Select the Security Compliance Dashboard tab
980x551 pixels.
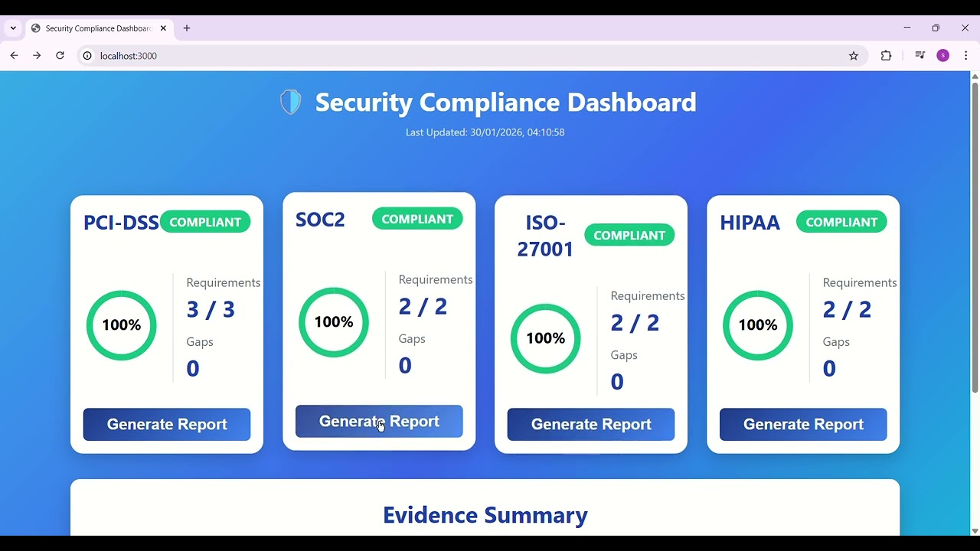[x=98, y=28]
